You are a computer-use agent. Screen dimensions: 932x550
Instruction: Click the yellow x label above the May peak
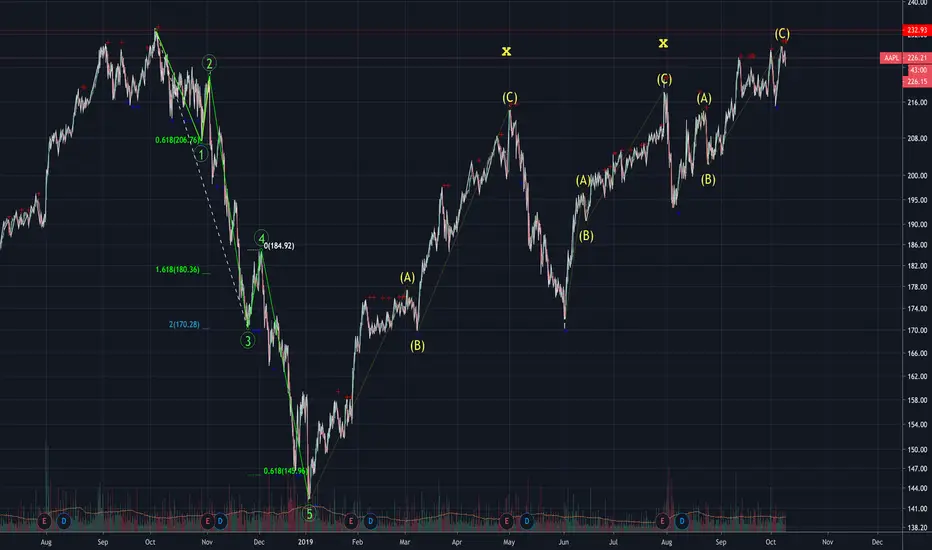pos(506,51)
